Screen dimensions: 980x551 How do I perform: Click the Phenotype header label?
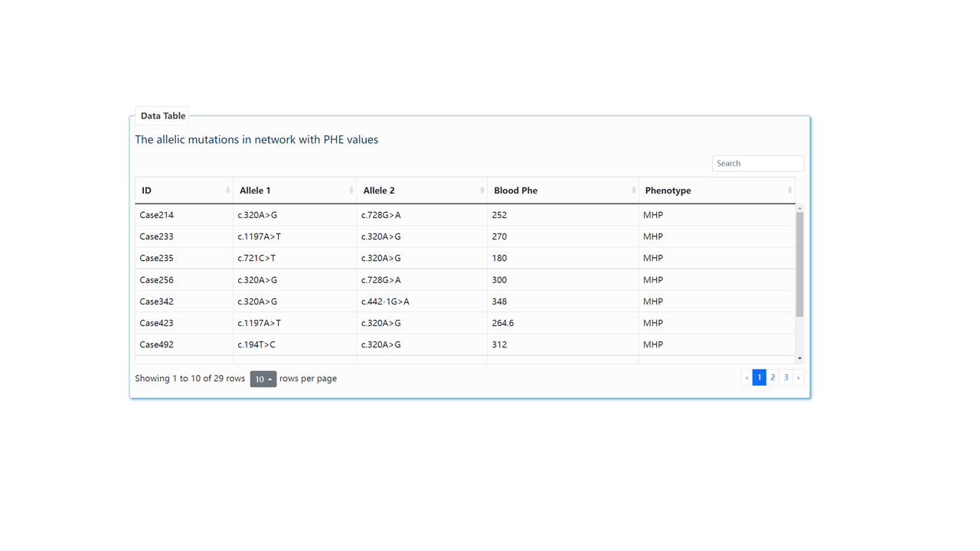[668, 191]
